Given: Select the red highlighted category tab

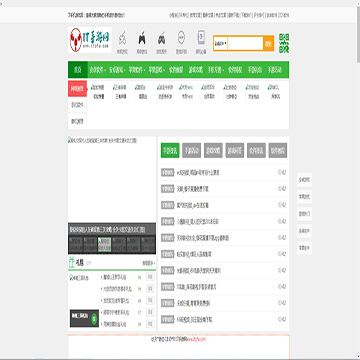Looking at the screenshot, I should pyautogui.click(x=77, y=89).
